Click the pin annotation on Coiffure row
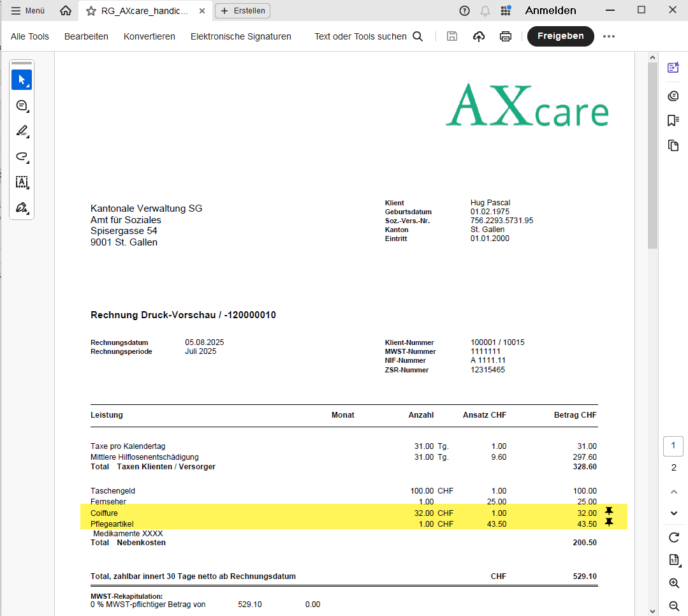 (x=609, y=511)
